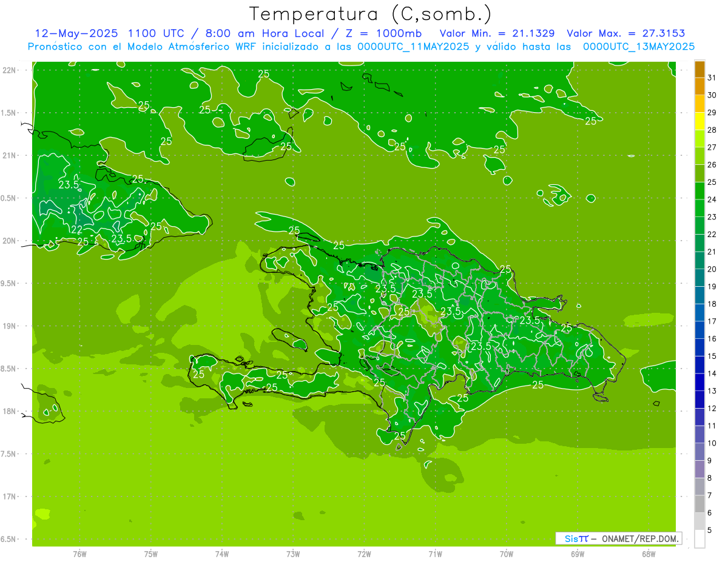Click the "17N" latitude axis label
728x562 pixels.
click(x=10, y=497)
